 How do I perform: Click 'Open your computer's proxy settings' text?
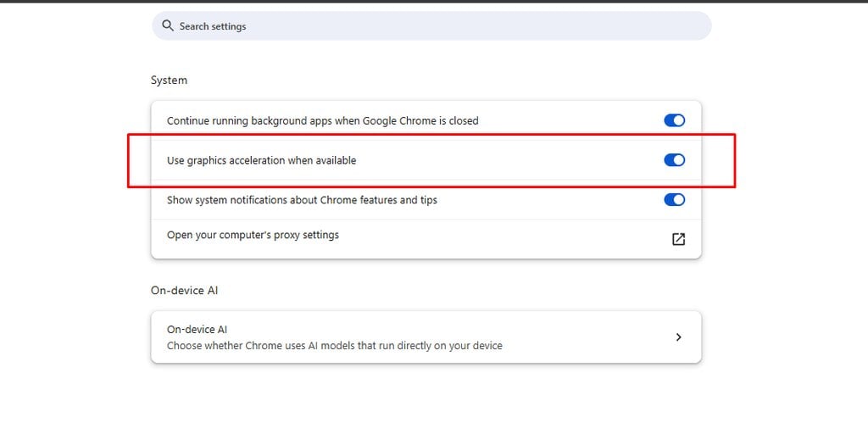[253, 235]
